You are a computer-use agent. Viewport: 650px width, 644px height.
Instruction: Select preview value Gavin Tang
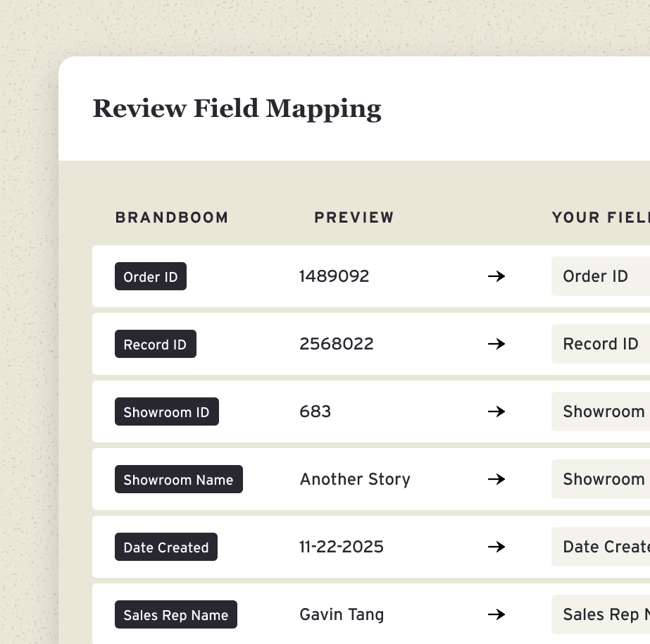(342, 614)
